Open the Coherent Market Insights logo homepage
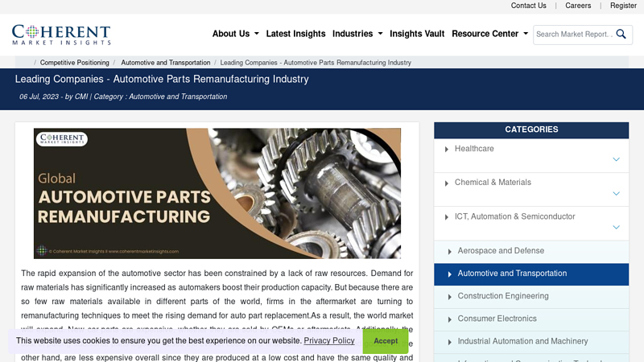Viewport: 644px width, 362px height. pos(61,35)
